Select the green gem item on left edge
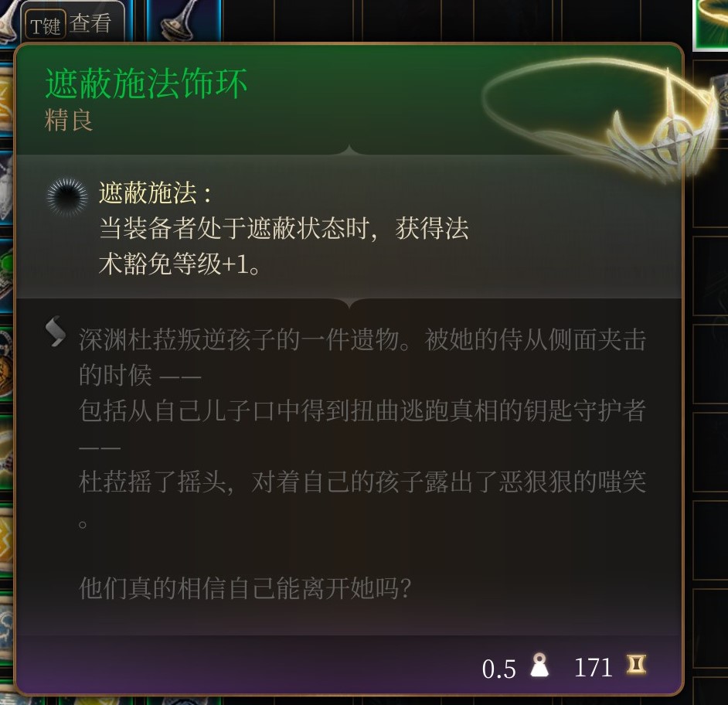728x705 pixels. pyautogui.click(x=6, y=274)
